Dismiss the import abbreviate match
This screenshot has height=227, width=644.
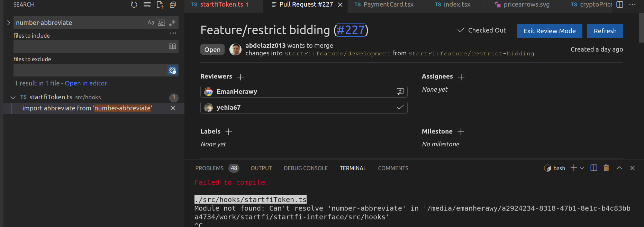[173, 108]
